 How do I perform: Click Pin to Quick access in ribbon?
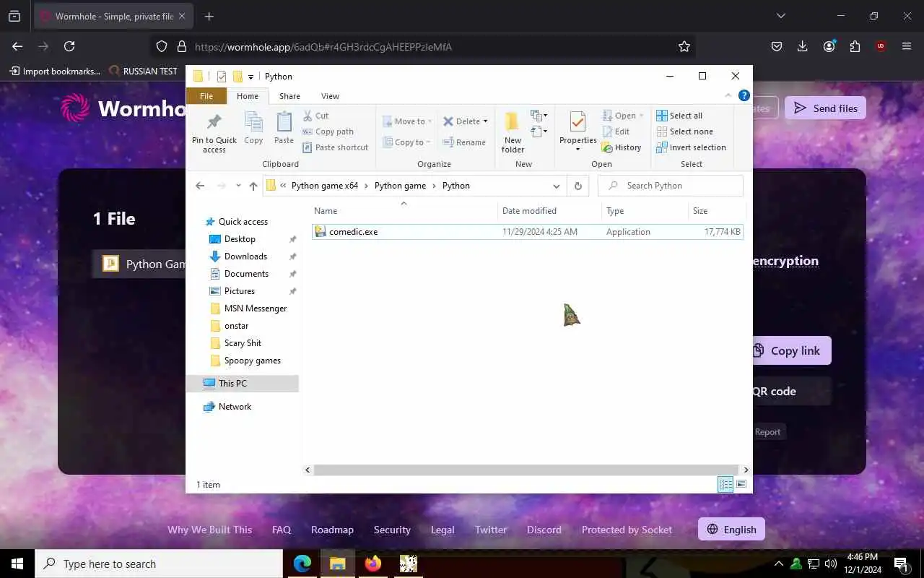coord(214,134)
